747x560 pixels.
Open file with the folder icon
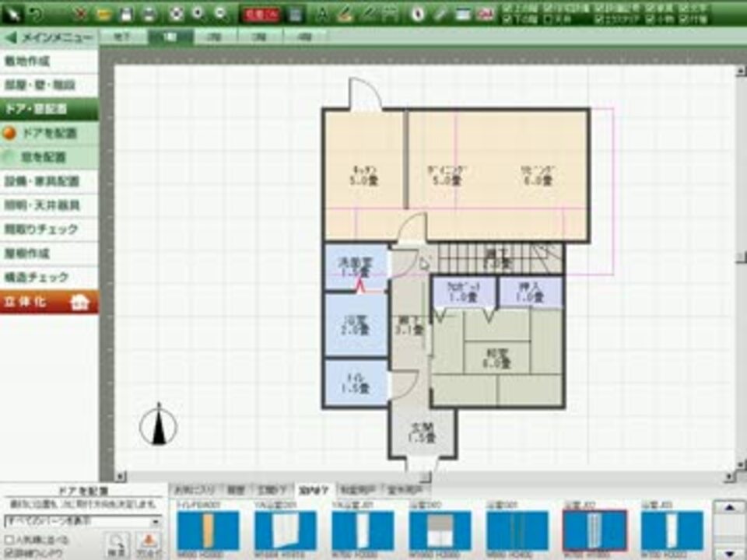(103, 14)
